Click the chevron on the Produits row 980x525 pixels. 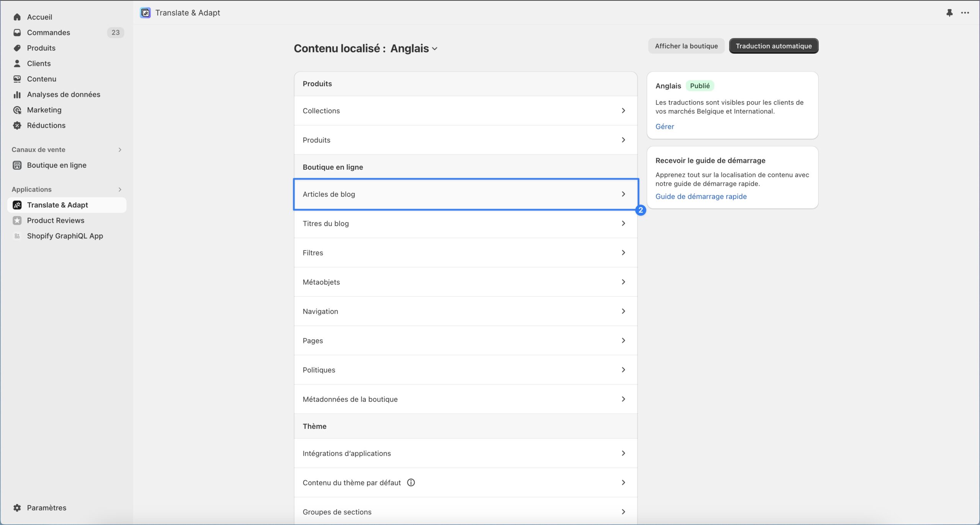(623, 140)
